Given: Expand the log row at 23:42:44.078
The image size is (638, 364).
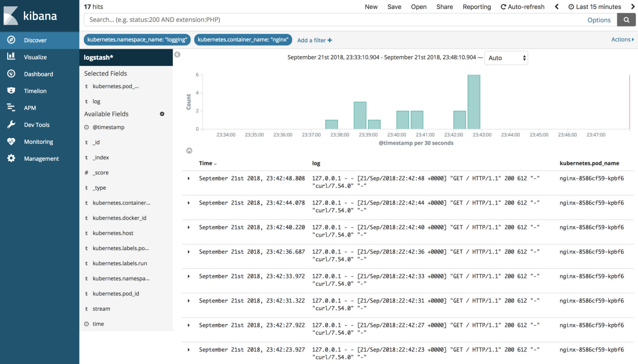Looking at the screenshot, I should click(x=189, y=203).
